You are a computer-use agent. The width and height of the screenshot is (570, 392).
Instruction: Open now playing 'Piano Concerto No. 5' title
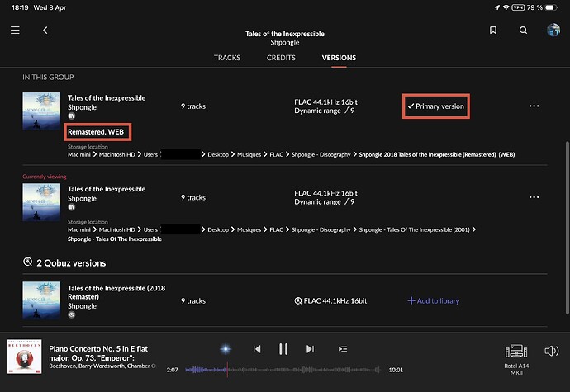[98, 353]
